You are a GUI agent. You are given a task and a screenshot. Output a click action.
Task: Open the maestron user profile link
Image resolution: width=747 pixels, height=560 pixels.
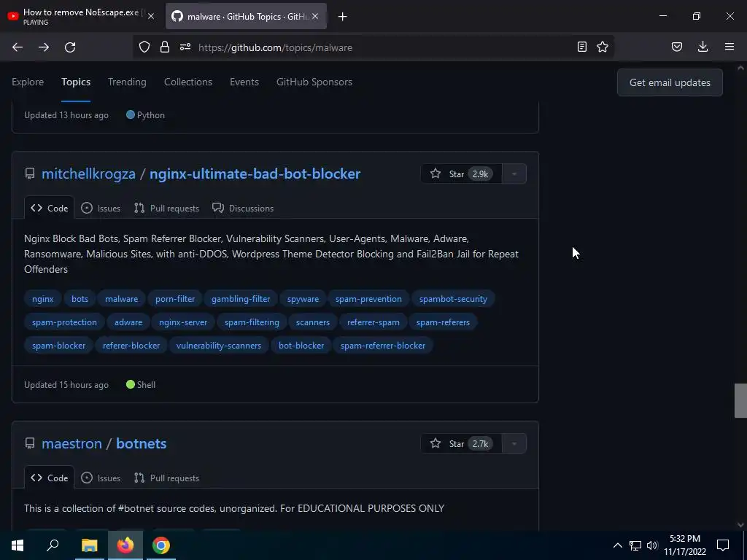pos(72,443)
